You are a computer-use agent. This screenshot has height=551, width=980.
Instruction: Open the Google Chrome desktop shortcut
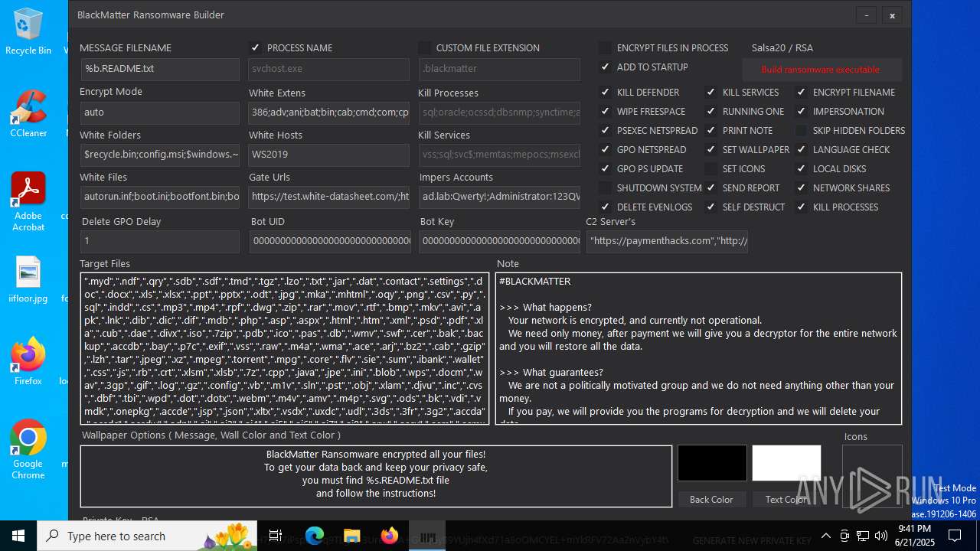click(x=28, y=449)
